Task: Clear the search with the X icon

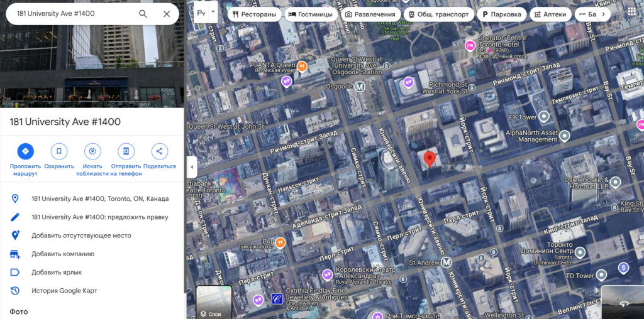Action: 167,14
